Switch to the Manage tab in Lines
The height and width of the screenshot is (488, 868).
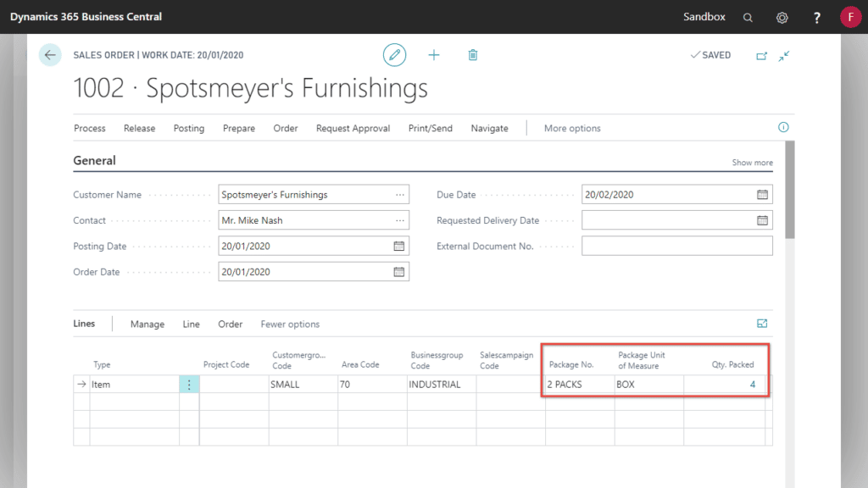click(x=147, y=324)
